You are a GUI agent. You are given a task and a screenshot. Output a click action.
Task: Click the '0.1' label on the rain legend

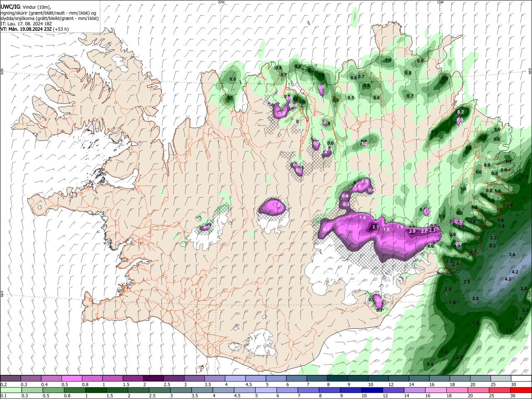[x=3, y=396]
